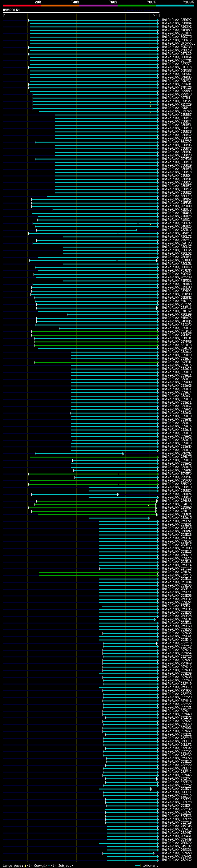Select the UniRef100_C3URB7 label

pos(177,115)
